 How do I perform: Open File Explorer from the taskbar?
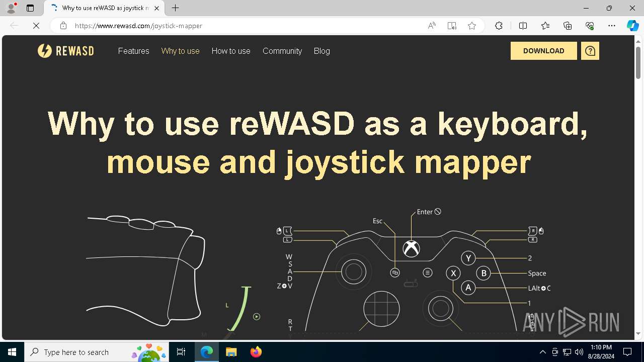tap(231, 352)
